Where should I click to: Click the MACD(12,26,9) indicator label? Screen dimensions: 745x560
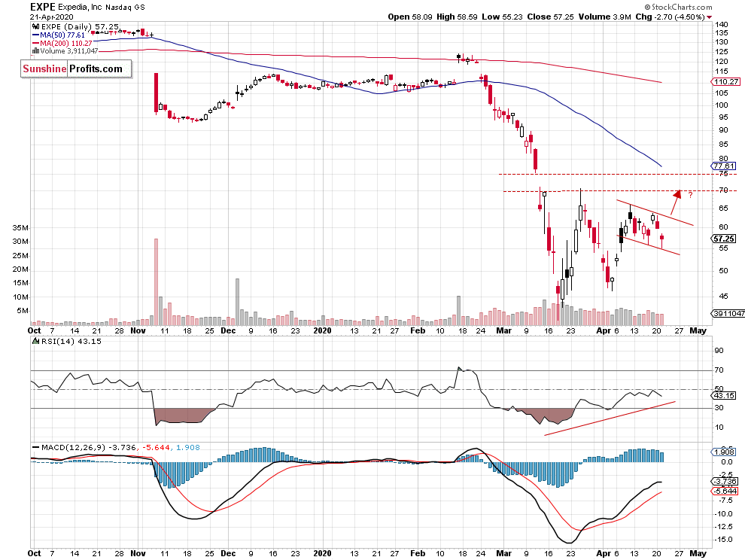(x=74, y=447)
